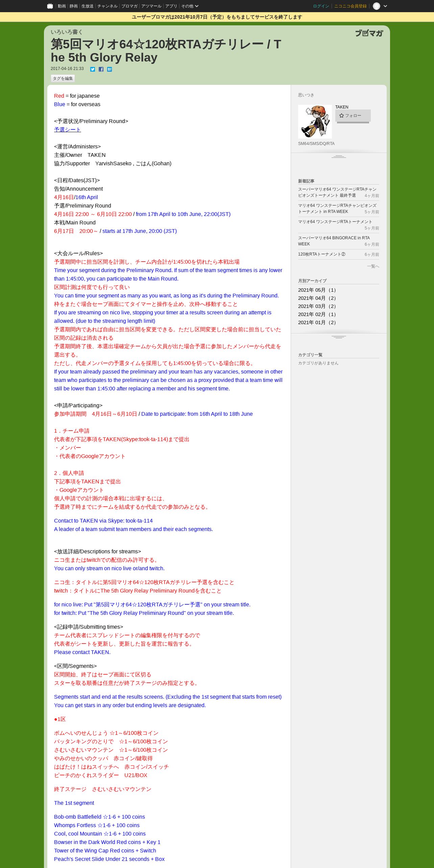Click the article title heading
The width and height of the screenshot is (434, 868).
pos(166,51)
